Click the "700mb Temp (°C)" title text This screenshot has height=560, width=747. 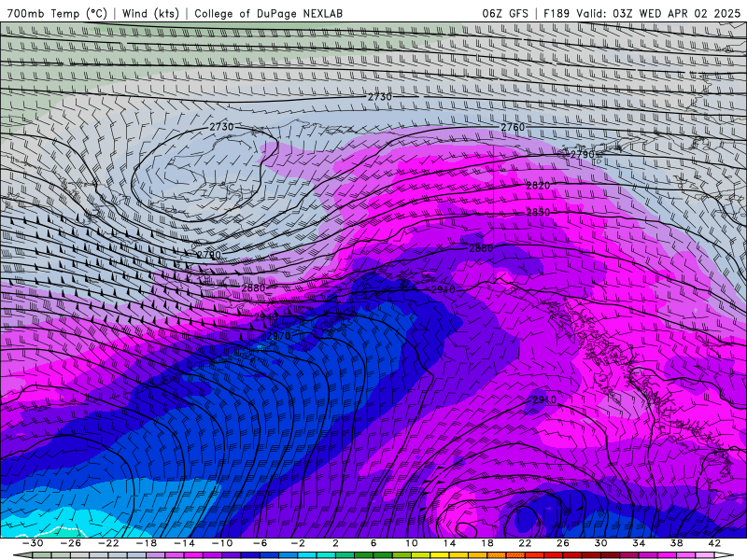click(57, 13)
